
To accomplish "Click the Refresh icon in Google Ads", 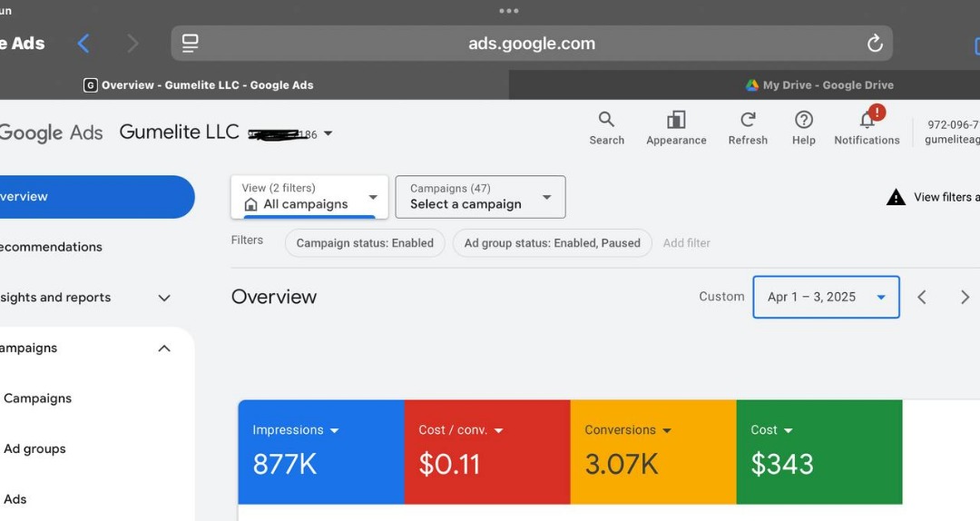I will pyautogui.click(x=748, y=128).
